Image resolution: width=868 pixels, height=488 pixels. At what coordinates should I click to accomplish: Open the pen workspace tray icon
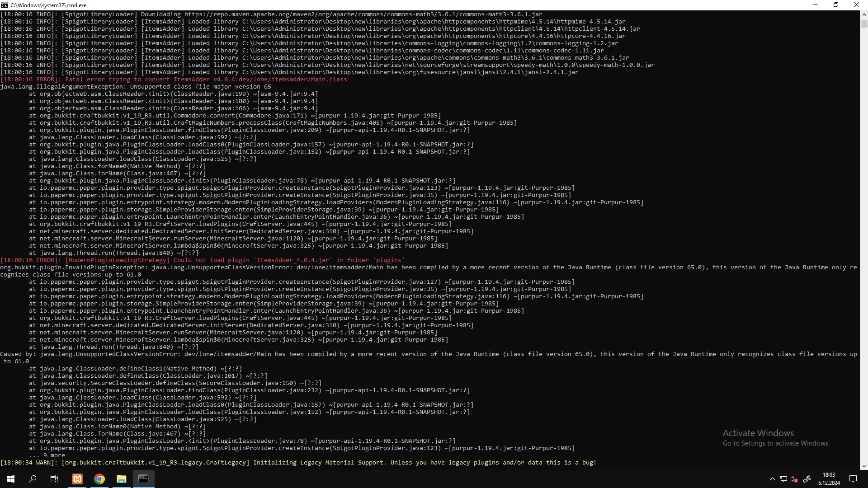click(x=807, y=479)
